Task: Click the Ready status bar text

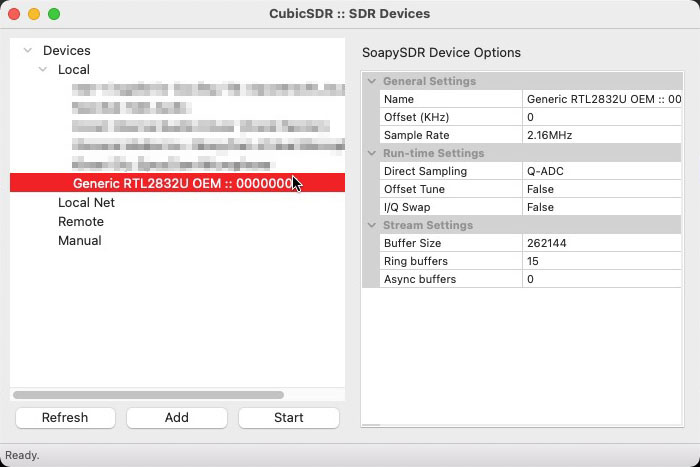Action: tap(22, 455)
